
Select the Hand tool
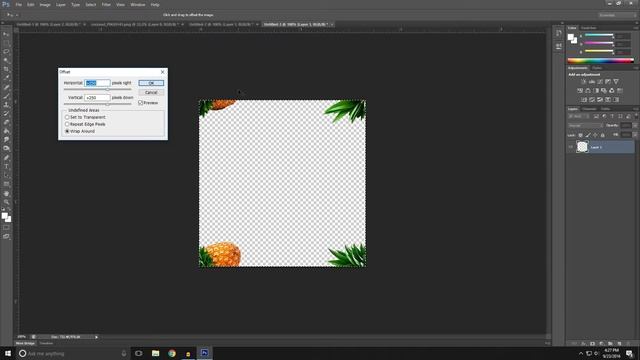(x=6, y=193)
